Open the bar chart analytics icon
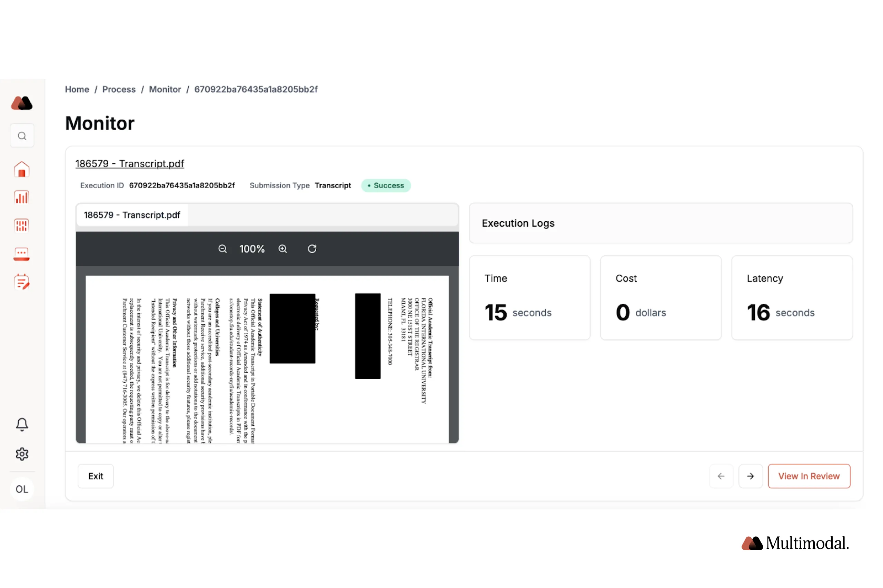The height and width of the screenshot is (588, 883). [22, 197]
